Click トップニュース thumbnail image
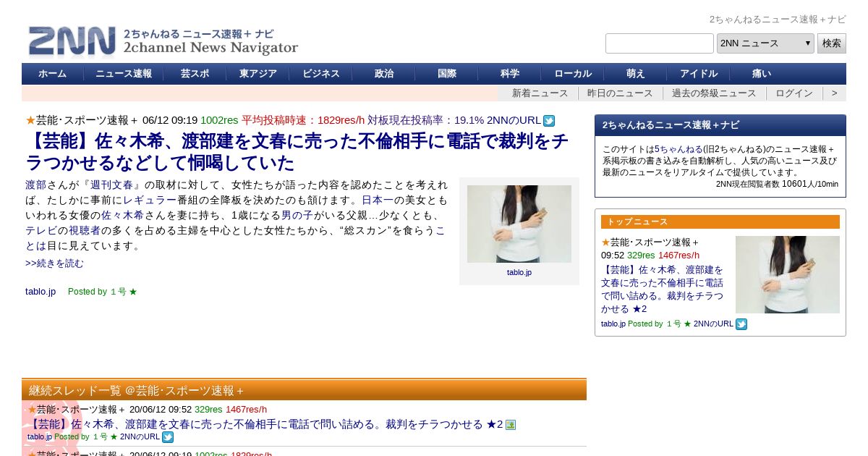 pos(788,274)
